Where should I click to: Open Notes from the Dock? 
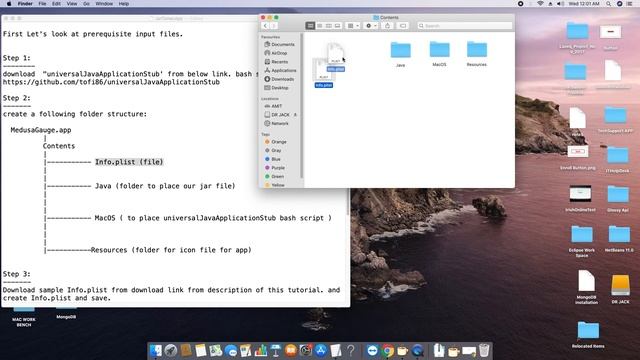[200, 351]
